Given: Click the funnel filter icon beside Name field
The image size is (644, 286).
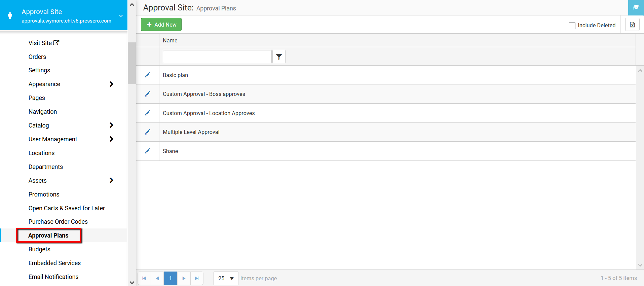Looking at the screenshot, I should [x=279, y=57].
